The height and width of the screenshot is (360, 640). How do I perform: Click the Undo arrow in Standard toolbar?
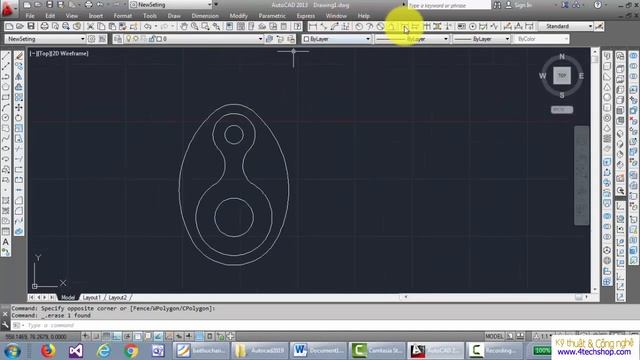[148, 27]
